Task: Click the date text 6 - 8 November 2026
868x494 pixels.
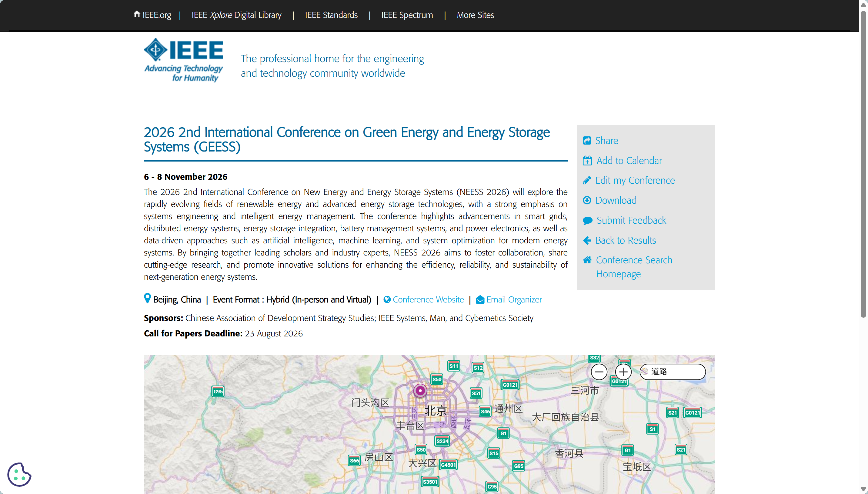Action: (x=185, y=177)
